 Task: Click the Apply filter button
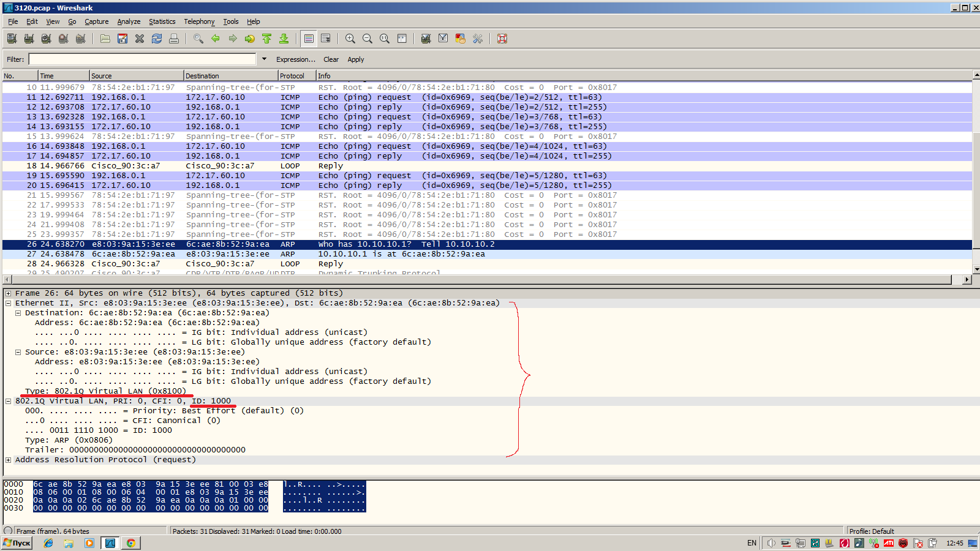pos(355,59)
